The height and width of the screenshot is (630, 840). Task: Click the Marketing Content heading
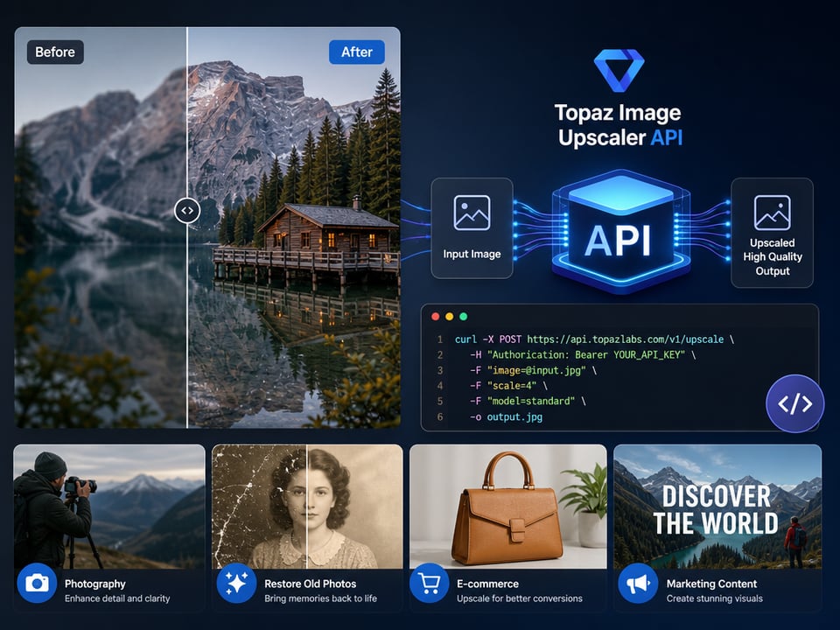711,584
